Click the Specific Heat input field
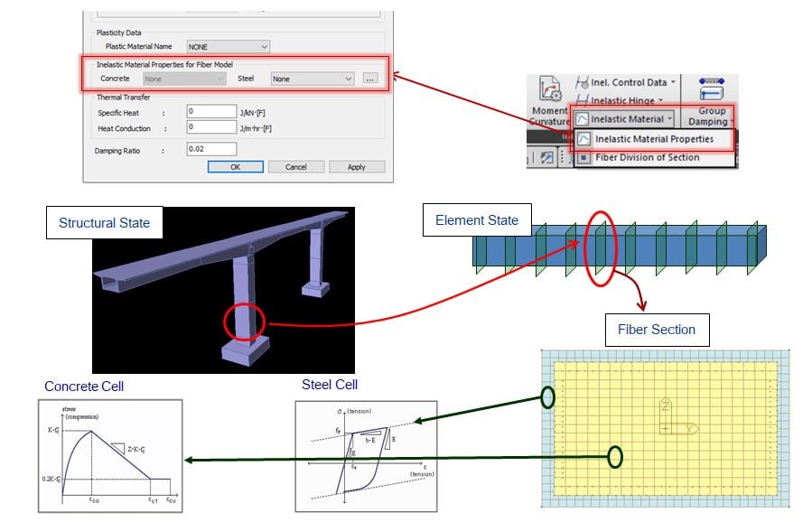The height and width of the screenshot is (522, 812). tap(210, 110)
